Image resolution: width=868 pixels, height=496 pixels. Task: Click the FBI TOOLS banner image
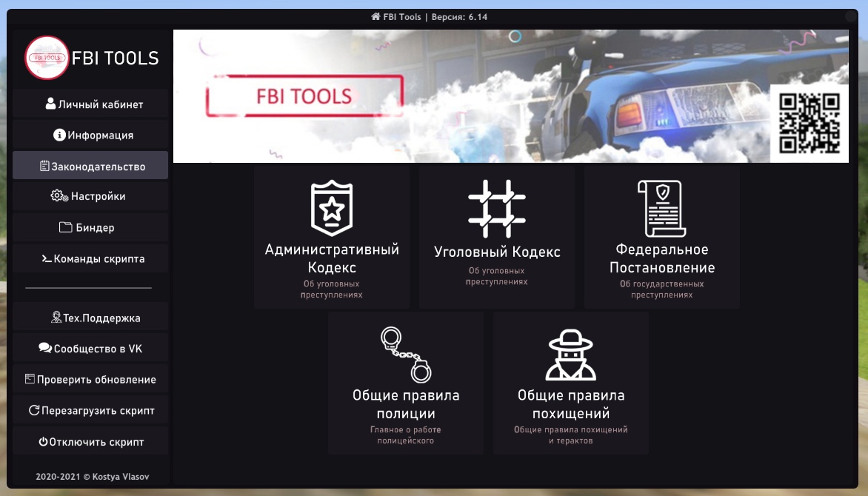pyautogui.click(x=510, y=95)
